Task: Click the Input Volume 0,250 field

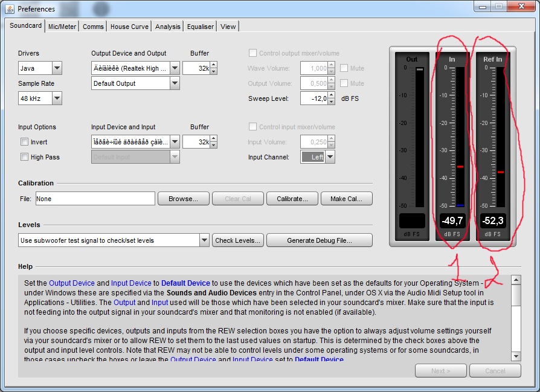Action: tap(314, 141)
